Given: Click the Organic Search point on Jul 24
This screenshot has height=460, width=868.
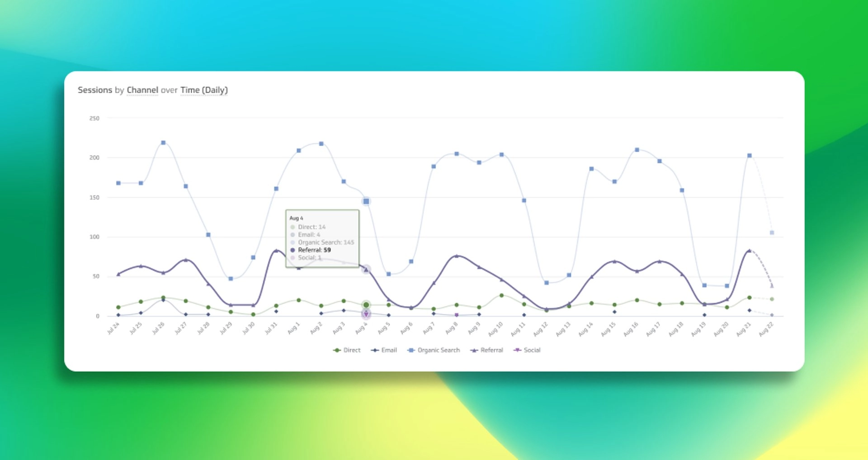Looking at the screenshot, I should click(x=118, y=183).
